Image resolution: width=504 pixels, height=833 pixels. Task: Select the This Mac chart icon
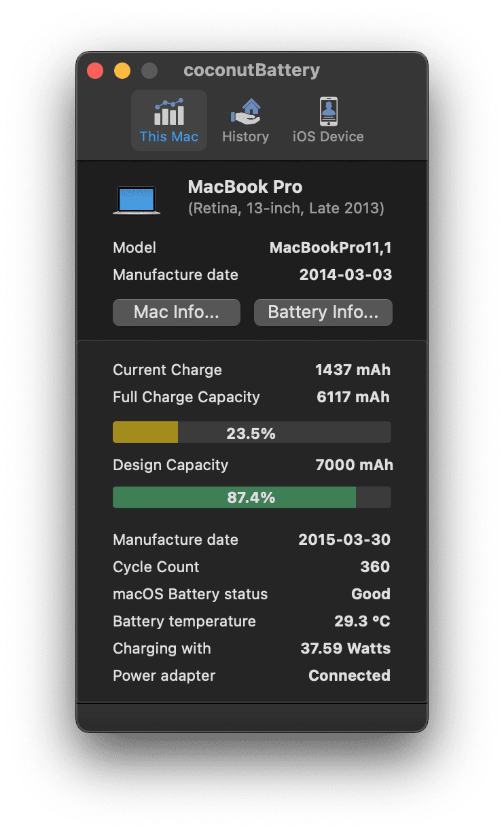point(169,111)
